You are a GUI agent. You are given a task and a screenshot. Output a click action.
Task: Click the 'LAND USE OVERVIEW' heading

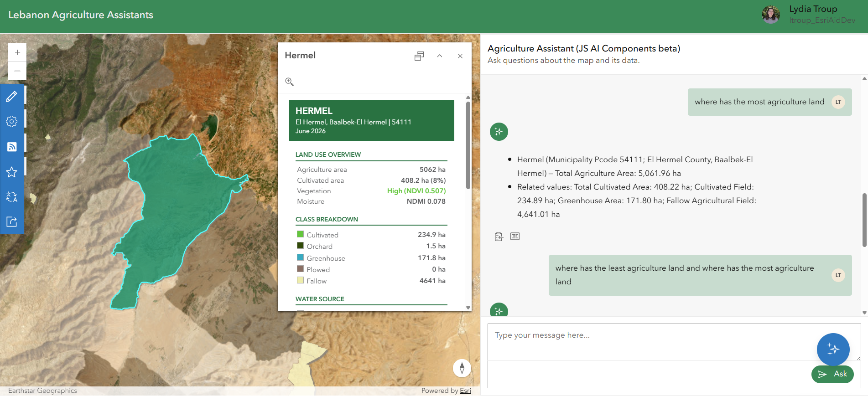pyautogui.click(x=328, y=154)
